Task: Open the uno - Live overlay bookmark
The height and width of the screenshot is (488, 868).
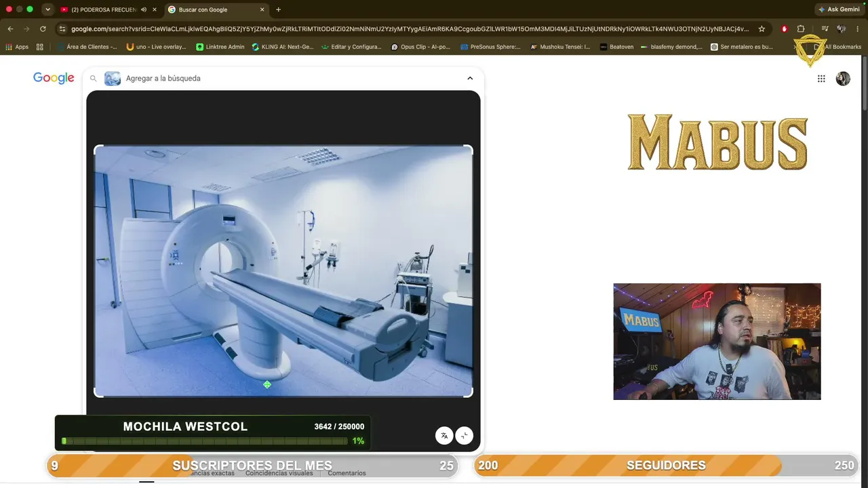Action: click(157, 47)
